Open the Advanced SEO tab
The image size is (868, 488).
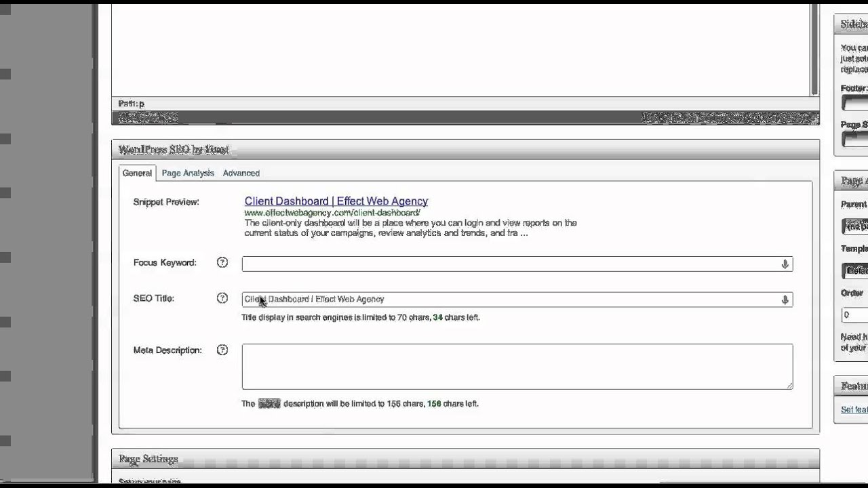coord(241,173)
